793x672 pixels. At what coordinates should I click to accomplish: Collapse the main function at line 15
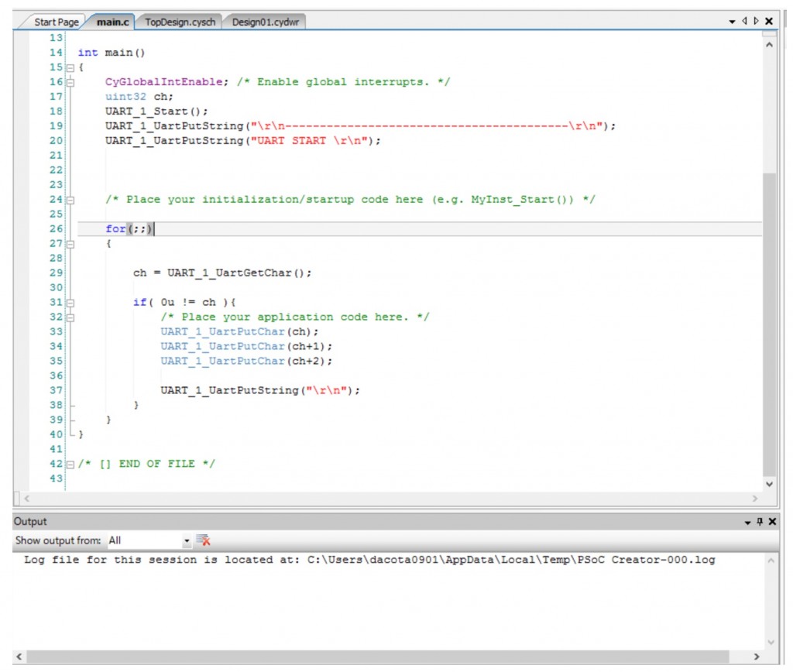70,68
